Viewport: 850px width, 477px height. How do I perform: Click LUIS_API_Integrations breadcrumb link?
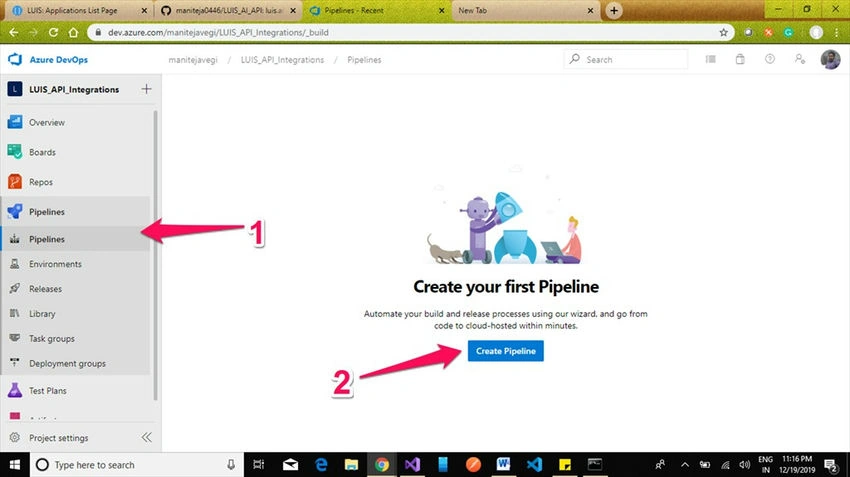[x=282, y=60]
